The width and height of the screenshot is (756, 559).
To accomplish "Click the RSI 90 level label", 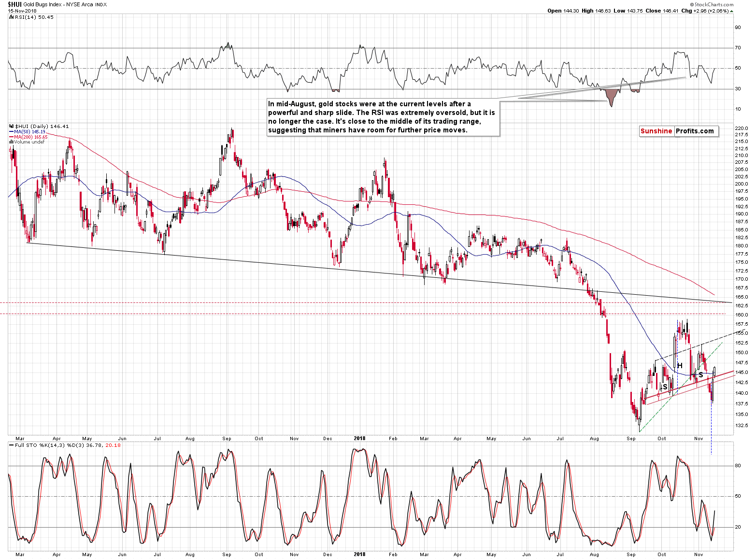I will tap(738, 28).
